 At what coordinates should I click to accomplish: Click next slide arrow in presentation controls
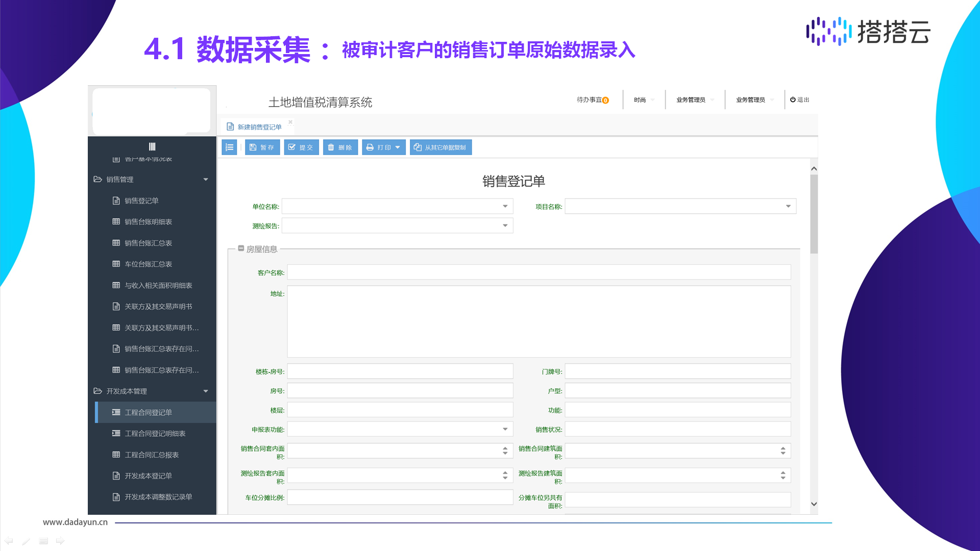pyautogui.click(x=60, y=541)
